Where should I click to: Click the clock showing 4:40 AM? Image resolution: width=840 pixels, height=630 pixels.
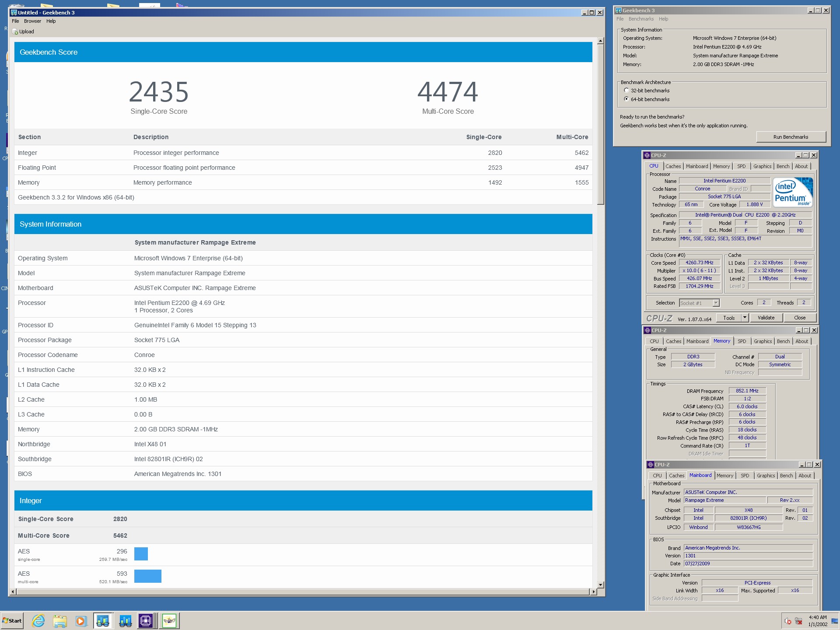tap(818, 617)
